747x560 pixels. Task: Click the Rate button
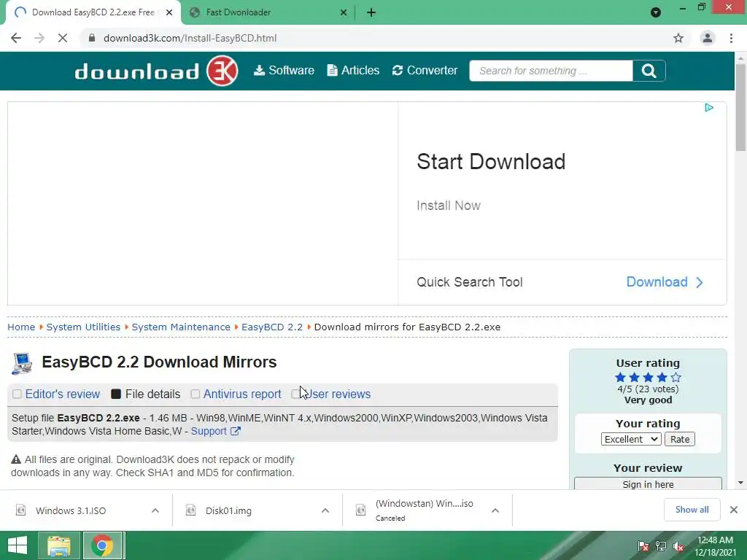tap(680, 439)
